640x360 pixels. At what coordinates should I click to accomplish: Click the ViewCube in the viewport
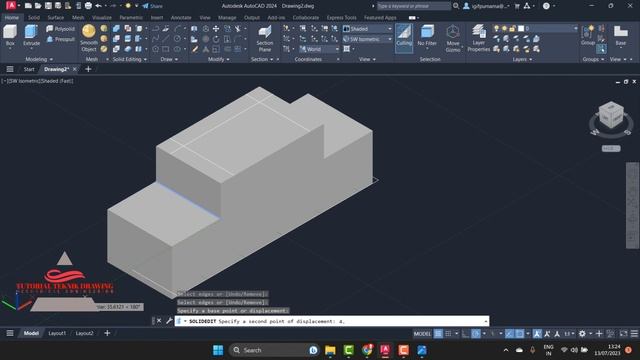click(x=611, y=115)
